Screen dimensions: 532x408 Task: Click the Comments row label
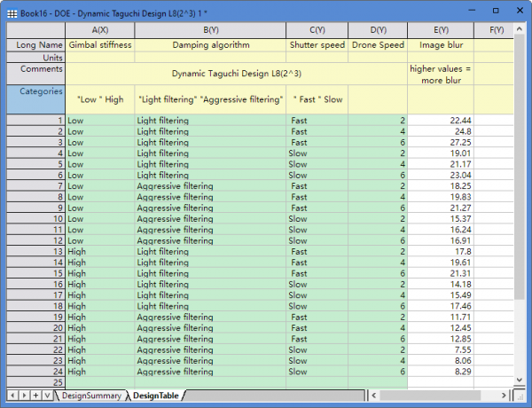tap(36, 74)
